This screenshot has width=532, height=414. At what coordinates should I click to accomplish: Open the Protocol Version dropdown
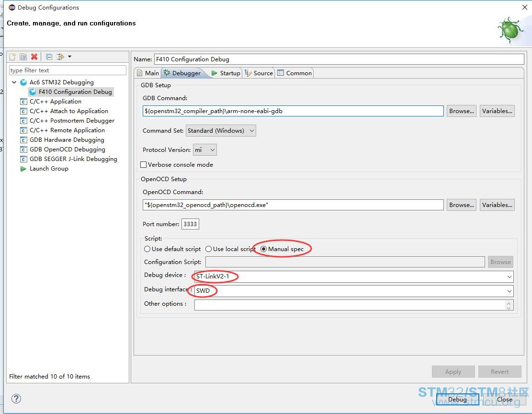click(x=204, y=150)
